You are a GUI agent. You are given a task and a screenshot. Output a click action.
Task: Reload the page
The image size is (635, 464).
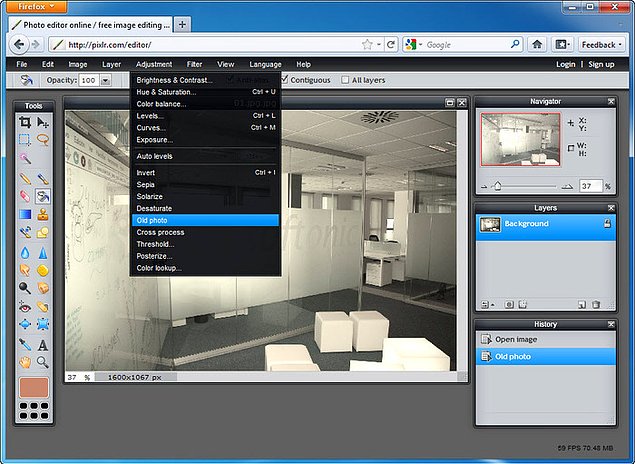391,45
